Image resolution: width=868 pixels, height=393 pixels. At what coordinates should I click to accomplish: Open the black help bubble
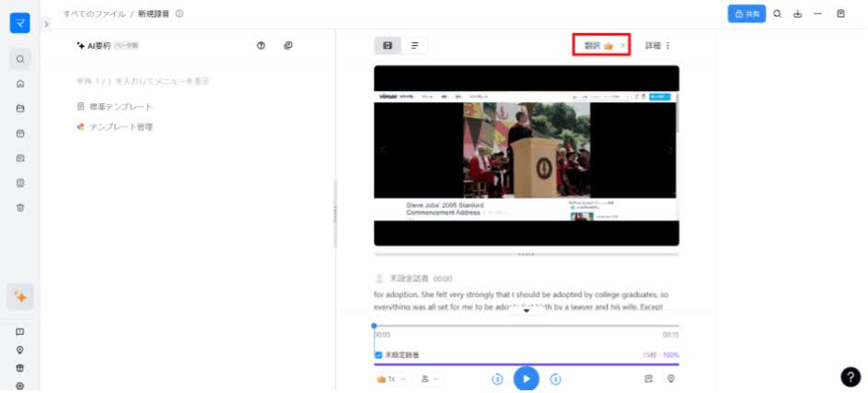click(x=851, y=376)
